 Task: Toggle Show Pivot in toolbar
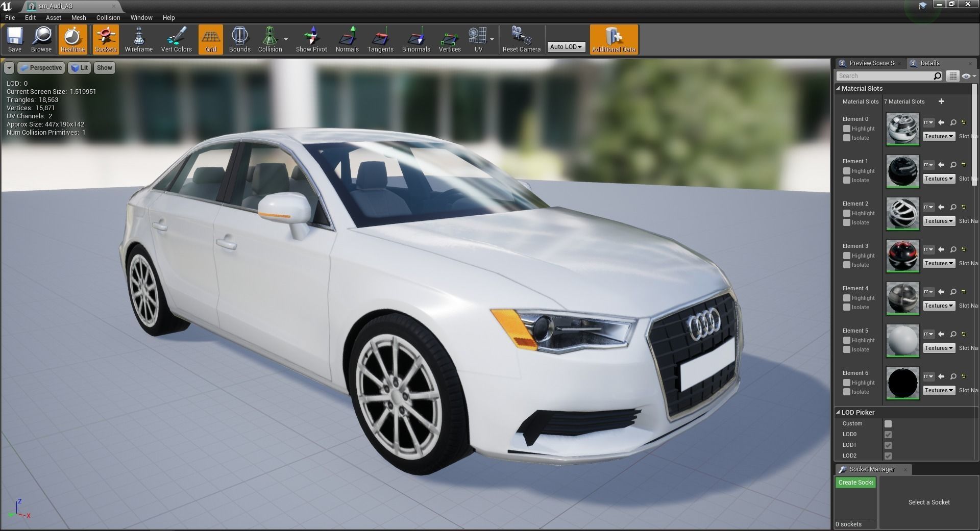311,40
